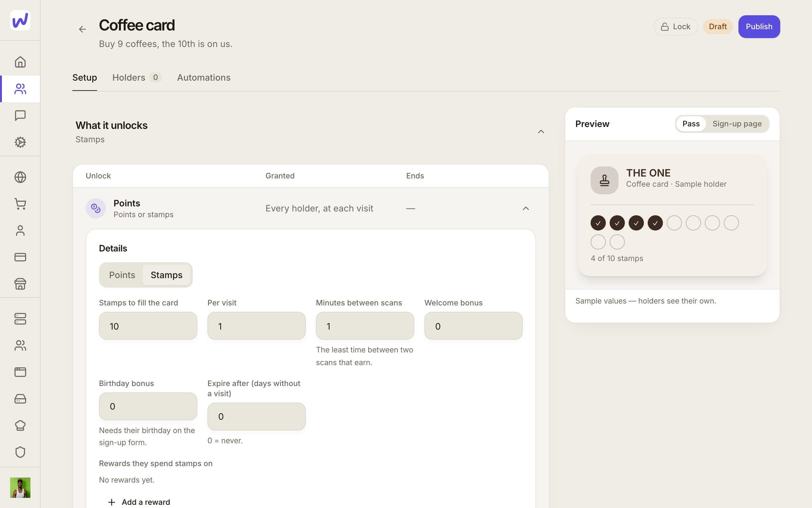Collapse the What it unlocks section
Image resolution: width=812 pixels, height=508 pixels.
[541, 132]
